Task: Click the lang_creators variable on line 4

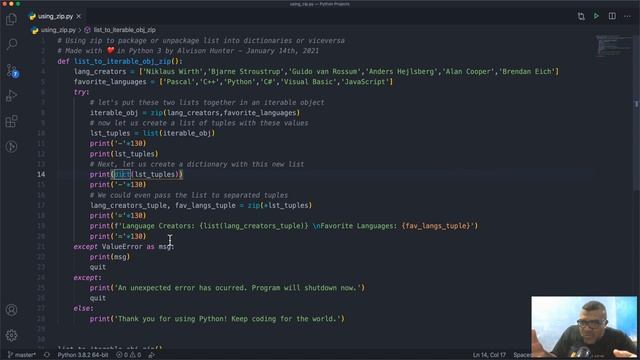Action: (100, 71)
